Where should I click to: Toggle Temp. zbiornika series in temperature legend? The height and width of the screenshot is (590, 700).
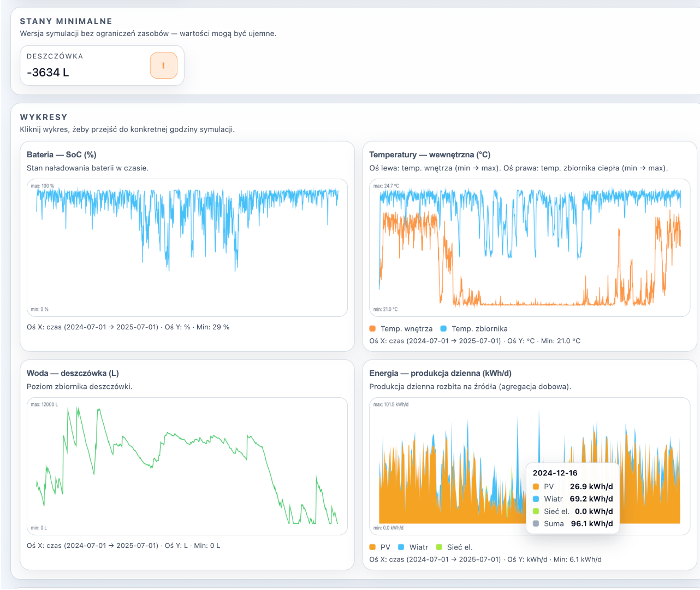[x=474, y=328]
